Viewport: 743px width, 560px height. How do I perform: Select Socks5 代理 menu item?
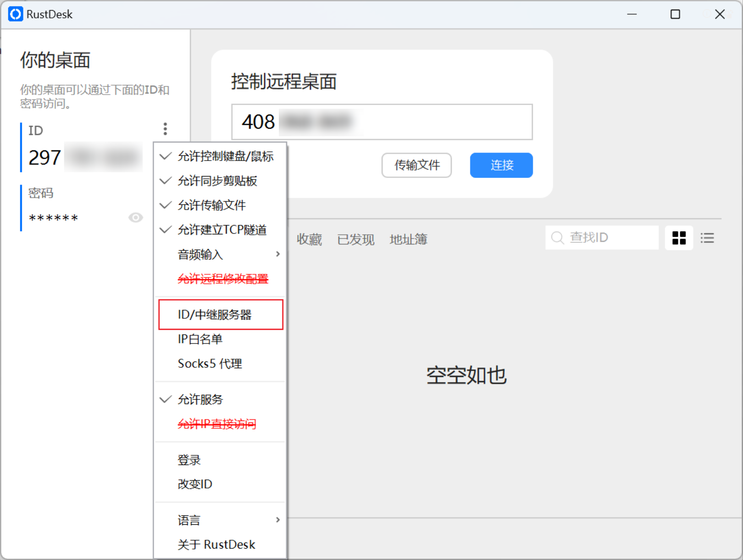coord(210,364)
